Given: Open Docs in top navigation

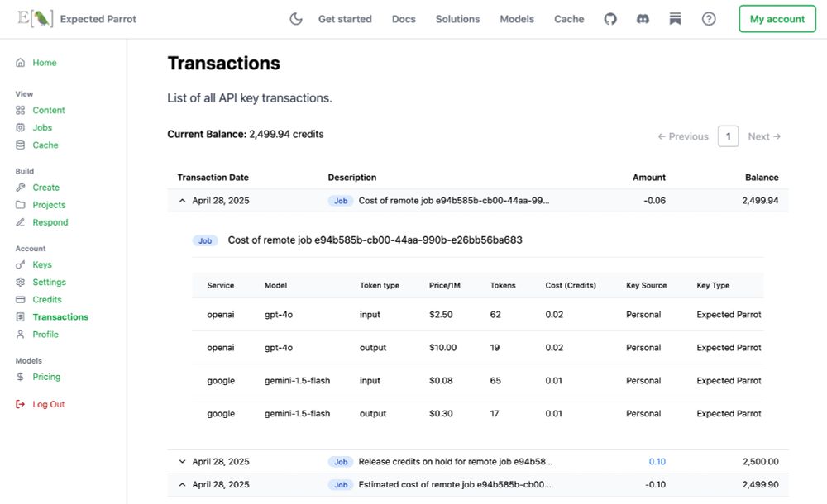Looking at the screenshot, I should pos(404,19).
